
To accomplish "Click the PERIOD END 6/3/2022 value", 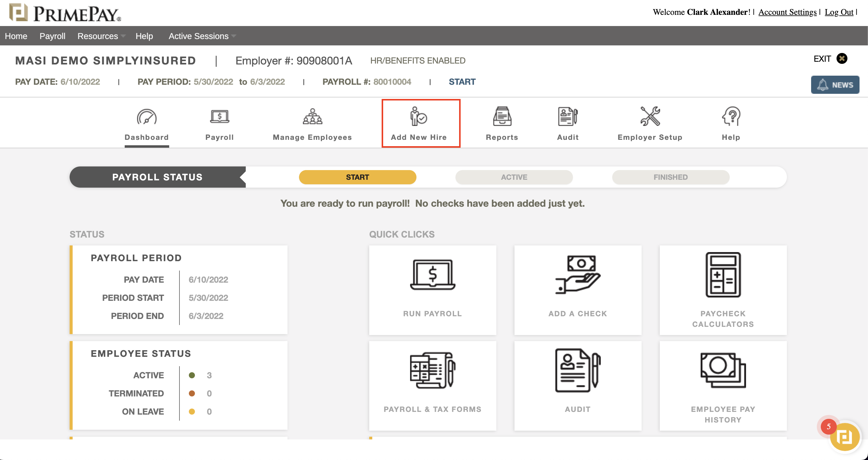I will (206, 316).
